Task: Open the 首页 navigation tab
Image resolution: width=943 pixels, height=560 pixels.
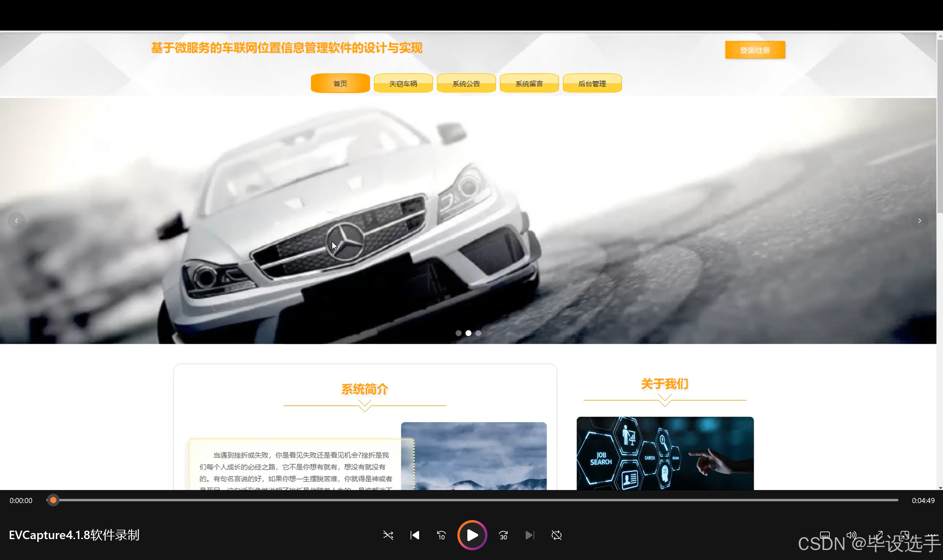Action: tap(340, 84)
